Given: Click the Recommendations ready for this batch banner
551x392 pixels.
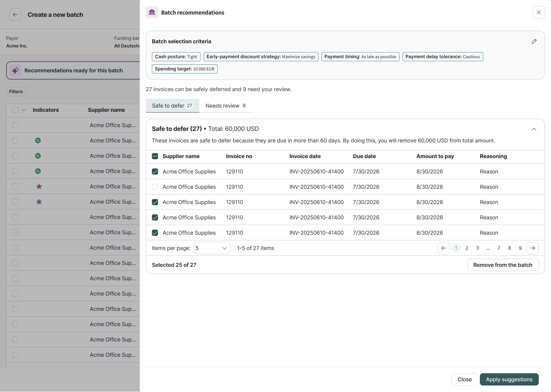Looking at the screenshot, I should 73,70.
